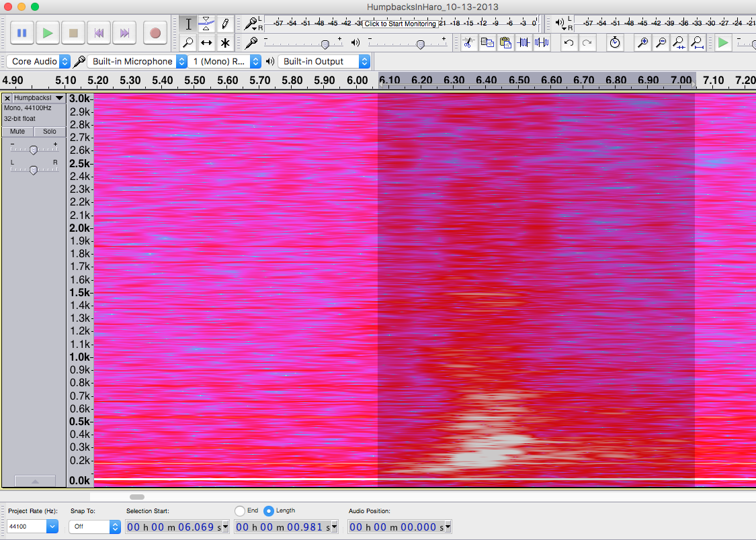Click the Fit Selection zoom icon
The width and height of the screenshot is (756, 540).
point(679,43)
